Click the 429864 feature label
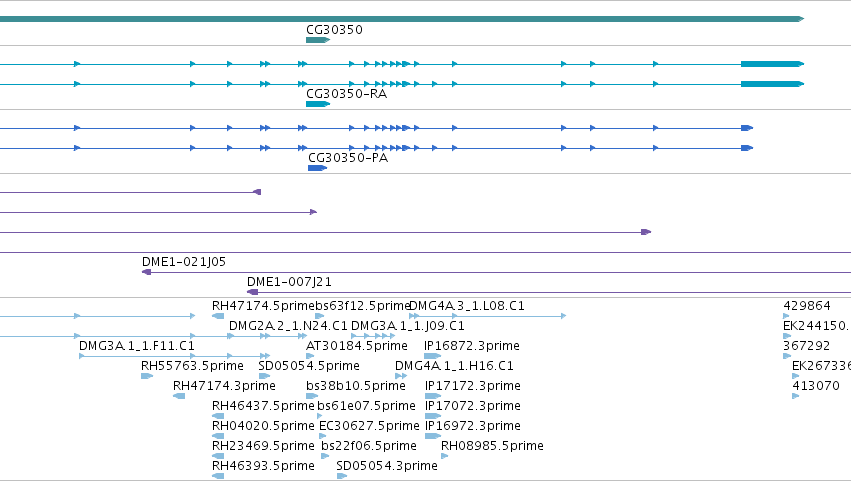Screen dimensions: 851x481 click(806, 306)
